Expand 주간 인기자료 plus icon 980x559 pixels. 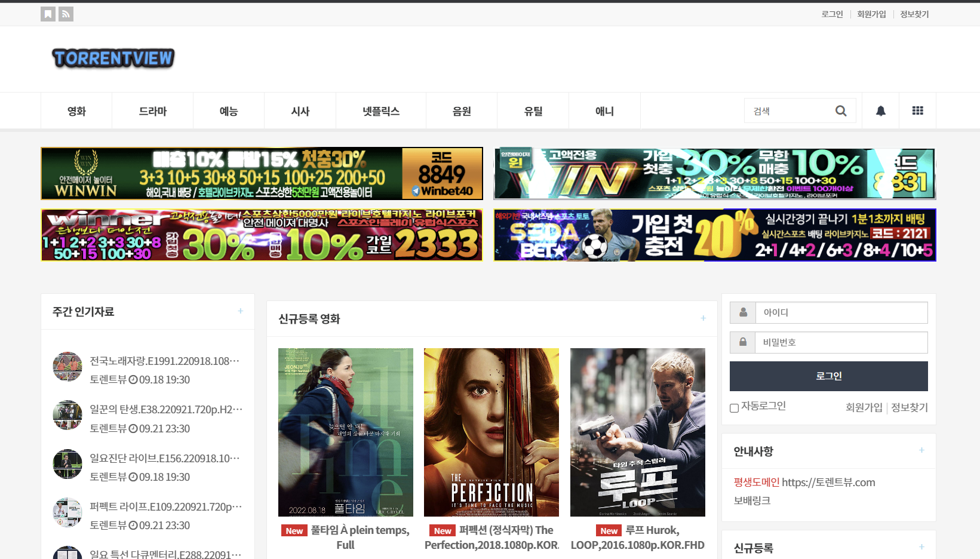tap(241, 311)
